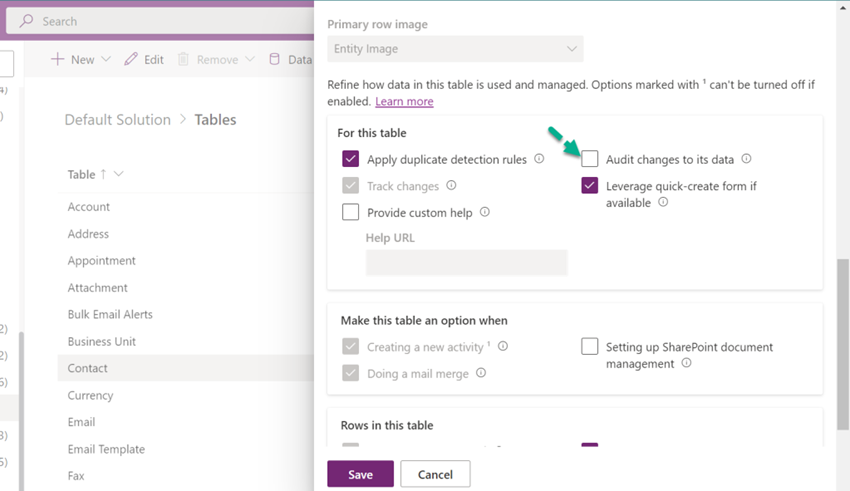The width and height of the screenshot is (850, 491).
Task: Select the Contact table row
Action: click(185, 368)
